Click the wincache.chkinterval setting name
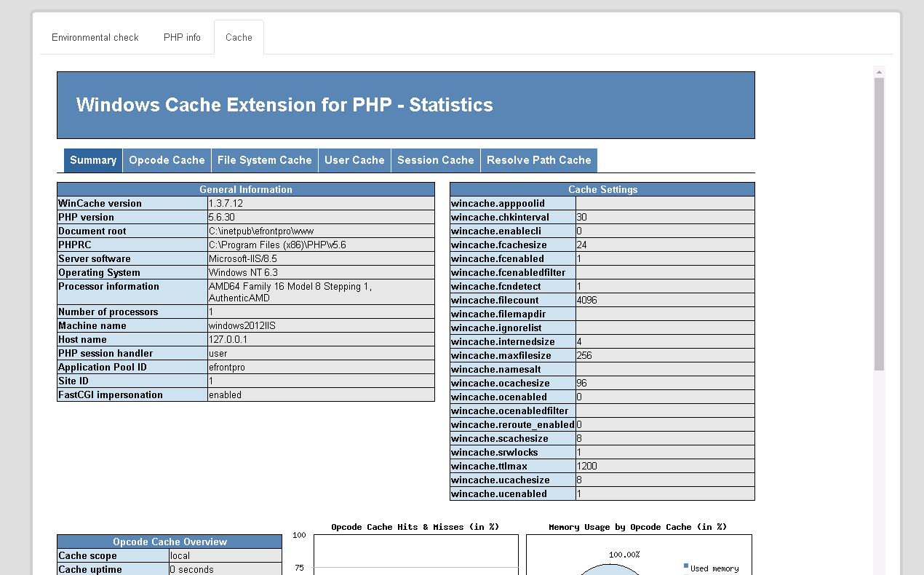Viewport: 924px width, 575px height. pyautogui.click(x=501, y=217)
